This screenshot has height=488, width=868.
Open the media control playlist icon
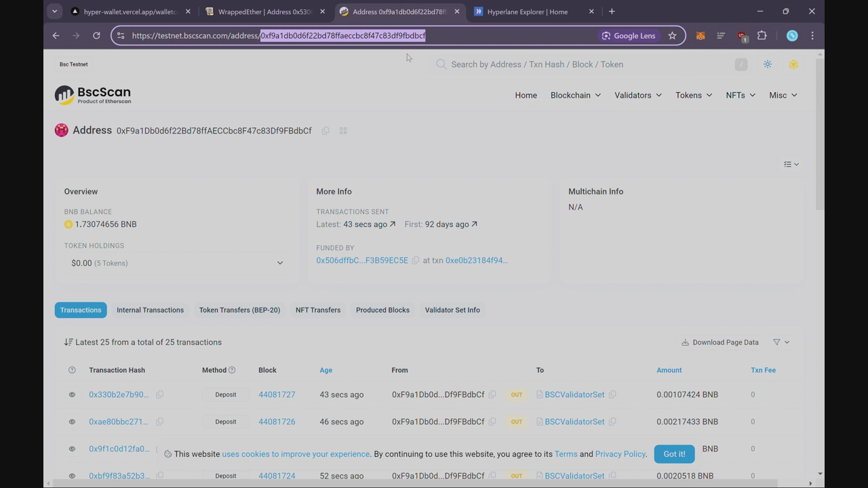721,35
